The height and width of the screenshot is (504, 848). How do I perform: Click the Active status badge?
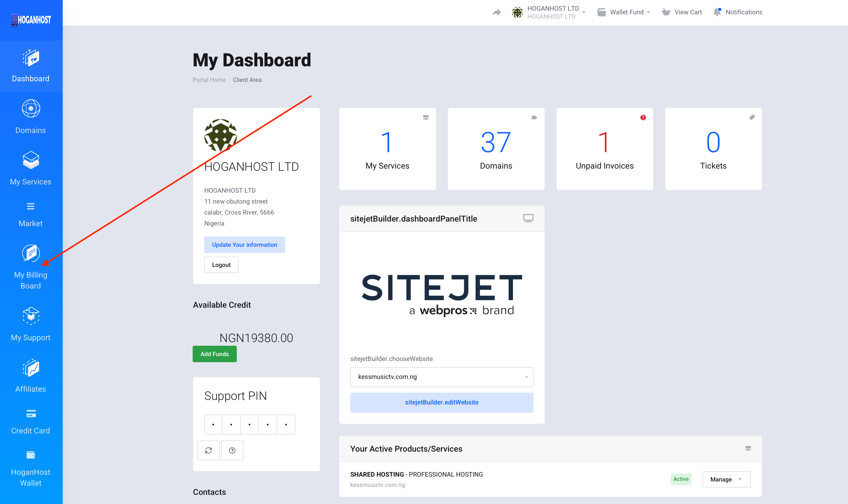click(681, 479)
